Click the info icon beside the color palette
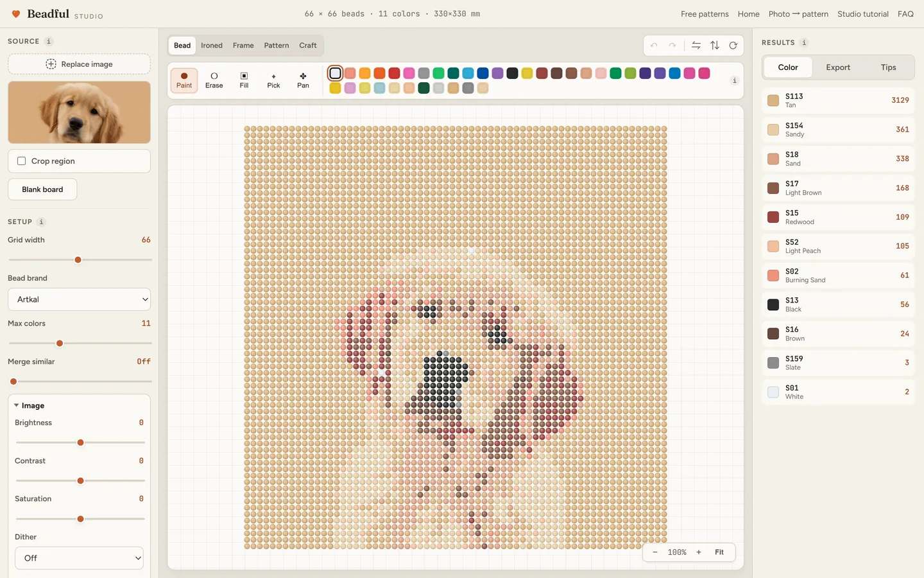924x578 pixels. point(735,80)
